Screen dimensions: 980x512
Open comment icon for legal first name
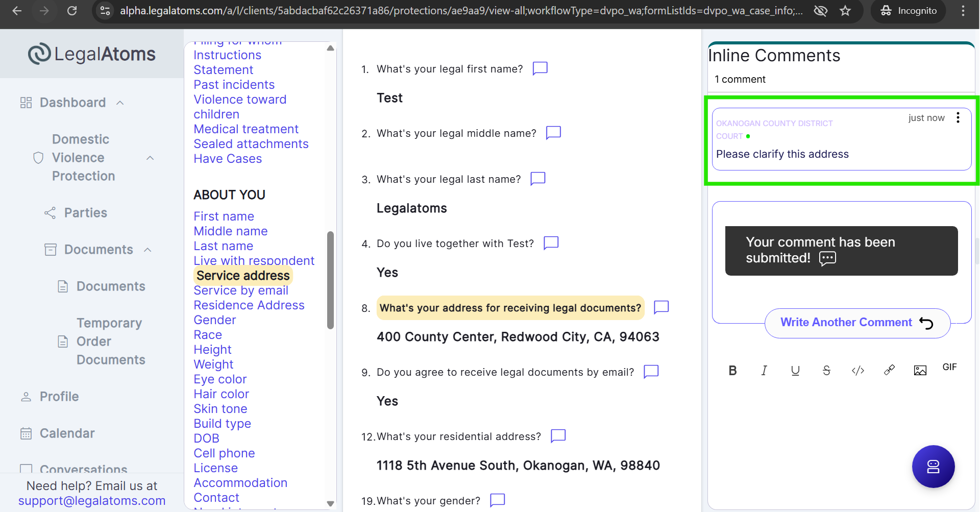540,68
